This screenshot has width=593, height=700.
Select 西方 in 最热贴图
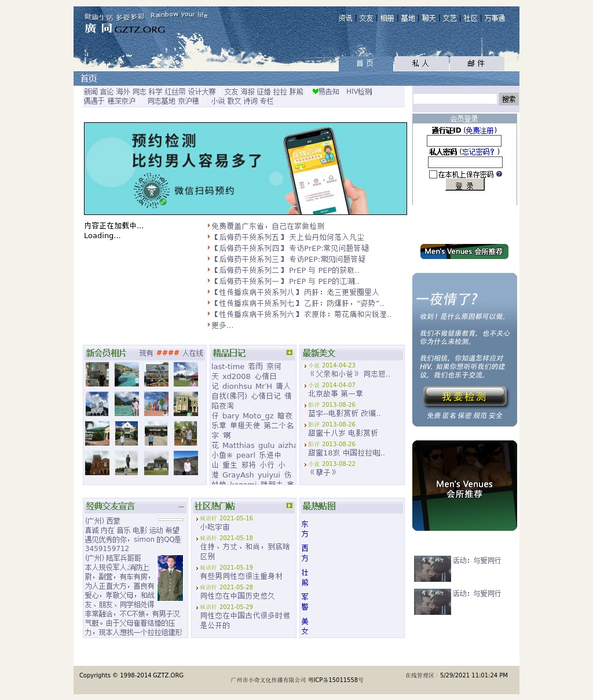click(305, 553)
